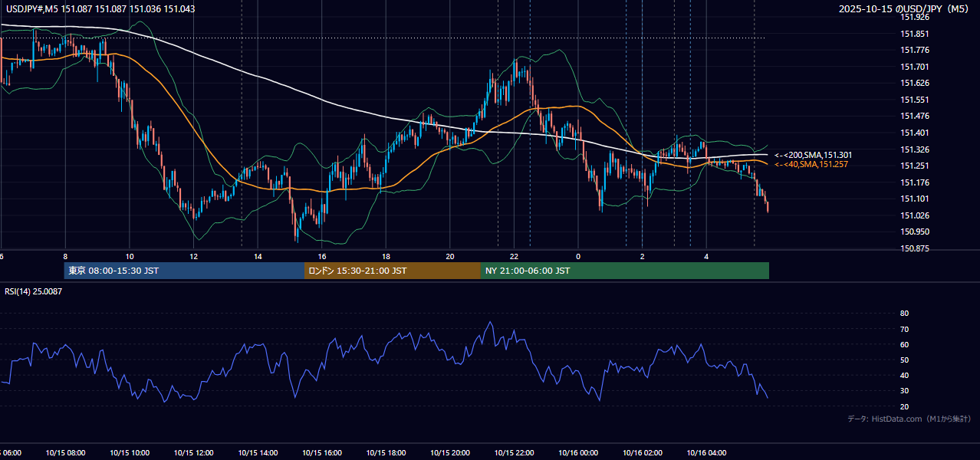Click the 151.626 price axis label
The height and width of the screenshot is (460, 980).
point(915,84)
